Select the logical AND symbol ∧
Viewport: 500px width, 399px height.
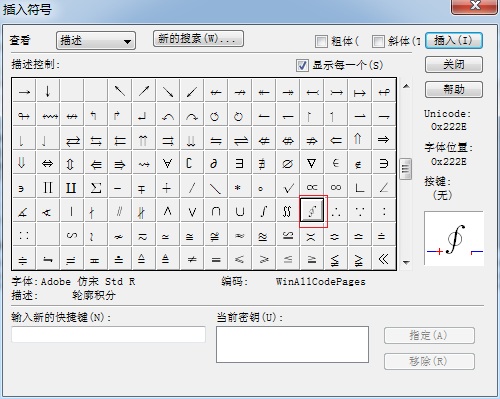pos(168,211)
